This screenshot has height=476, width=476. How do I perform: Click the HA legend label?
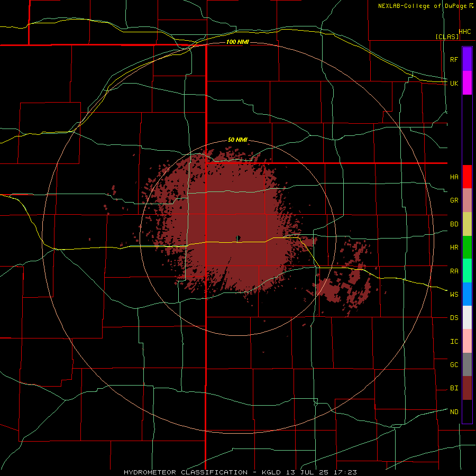coord(454,177)
